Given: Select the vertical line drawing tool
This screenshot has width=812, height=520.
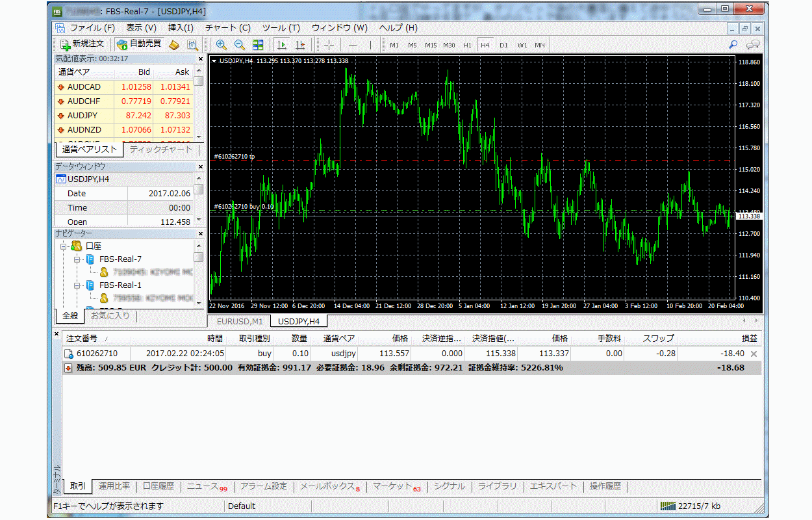Looking at the screenshot, I should (x=370, y=45).
